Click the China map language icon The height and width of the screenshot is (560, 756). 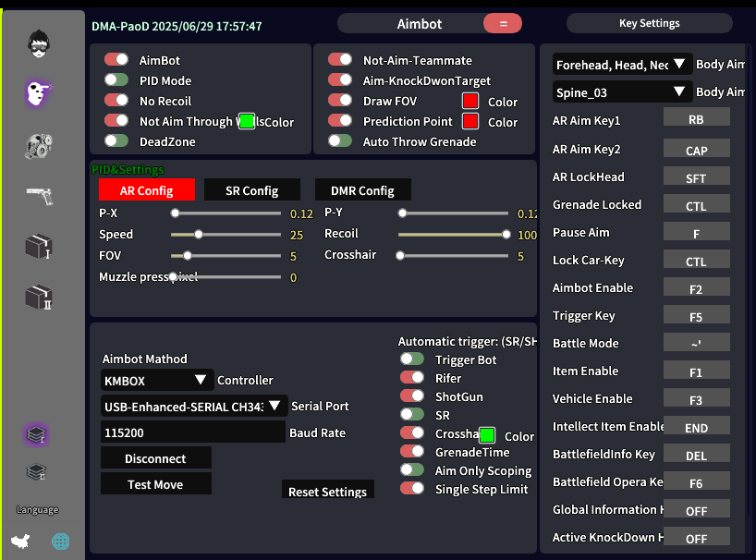(20, 542)
